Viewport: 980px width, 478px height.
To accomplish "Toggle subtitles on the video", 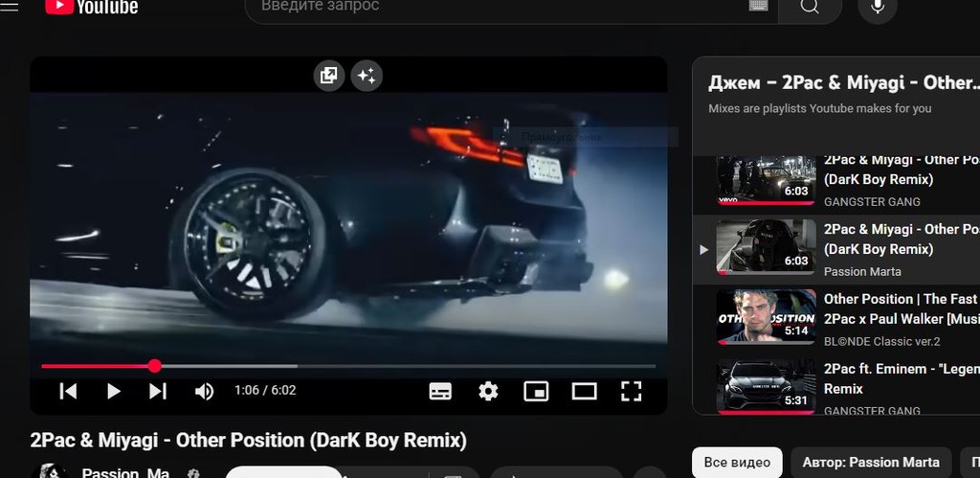I will coord(440,392).
